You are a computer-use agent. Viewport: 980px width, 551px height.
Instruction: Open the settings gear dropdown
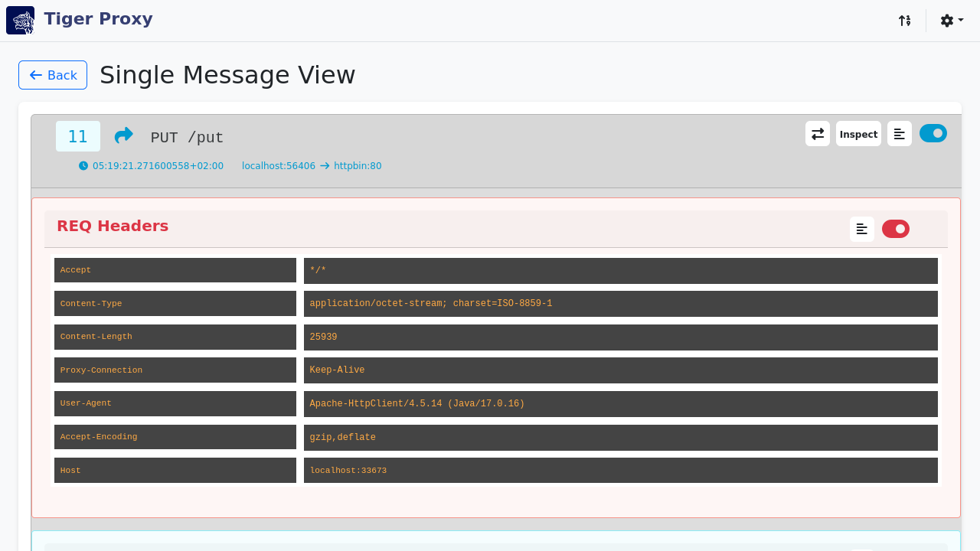952,21
